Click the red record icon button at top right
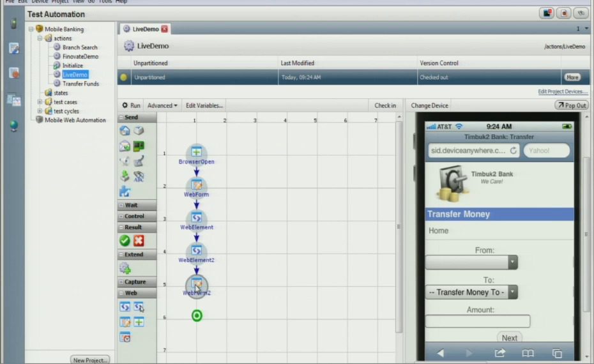This screenshot has height=364, width=594. click(564, 13)
